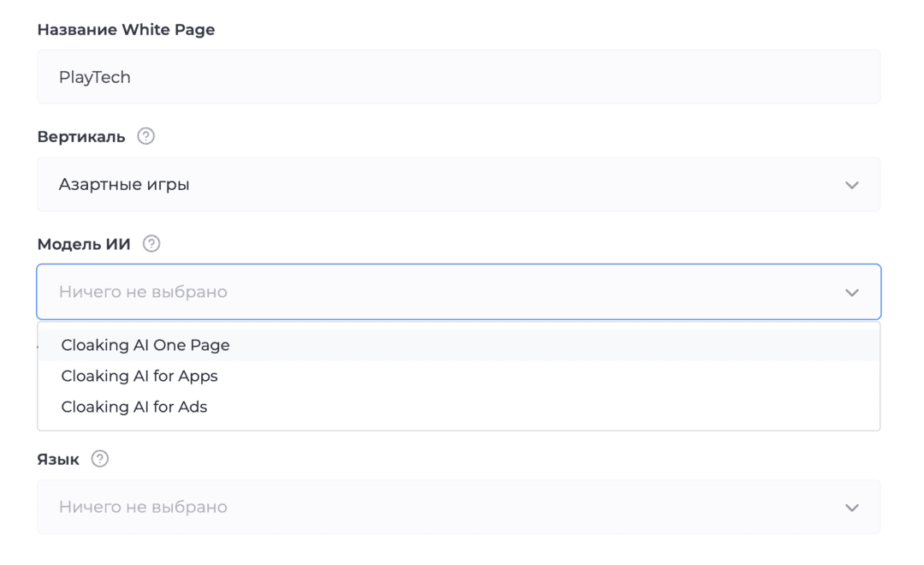
Task: Click the down arrow in the language selector
Action: tap(852, 507)
